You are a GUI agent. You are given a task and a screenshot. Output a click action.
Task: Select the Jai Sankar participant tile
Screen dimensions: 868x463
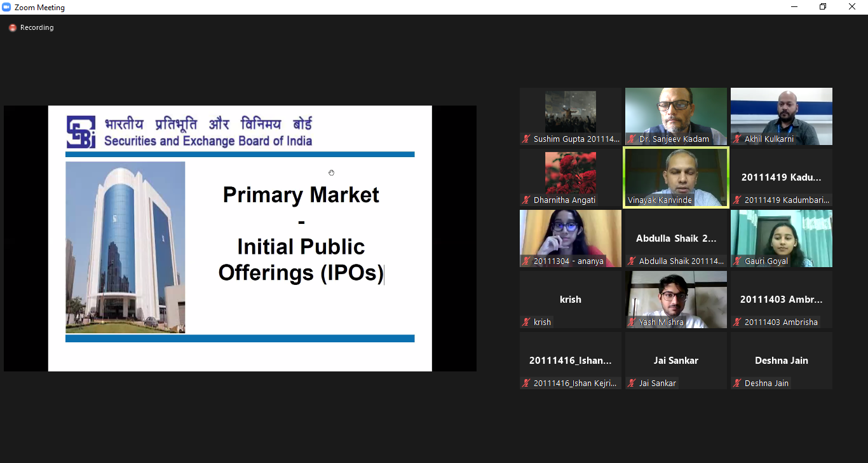point(676,361)
